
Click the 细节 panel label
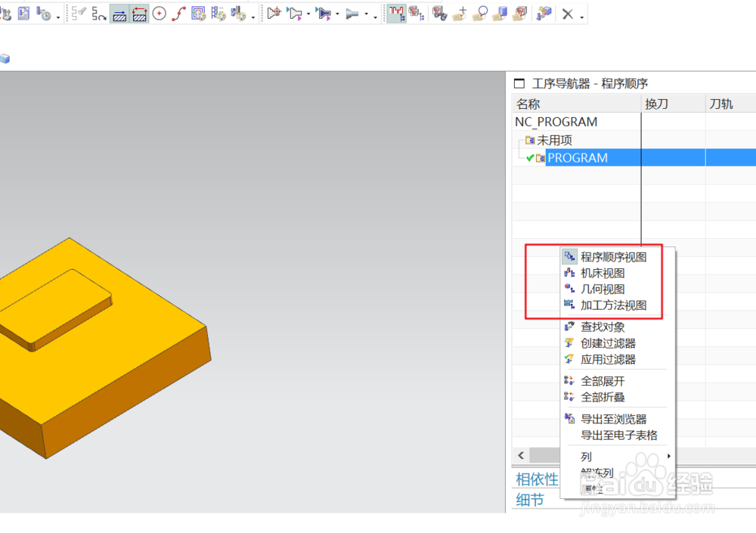(x=530, y=500)
